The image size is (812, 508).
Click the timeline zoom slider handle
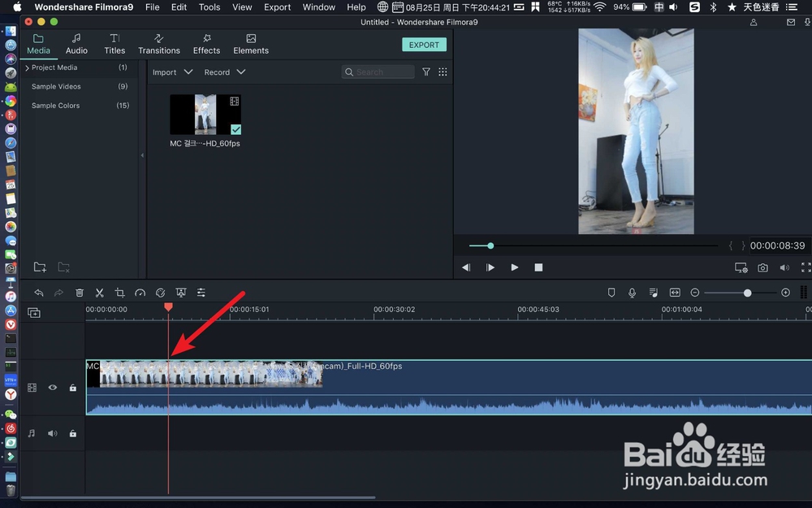747,293
